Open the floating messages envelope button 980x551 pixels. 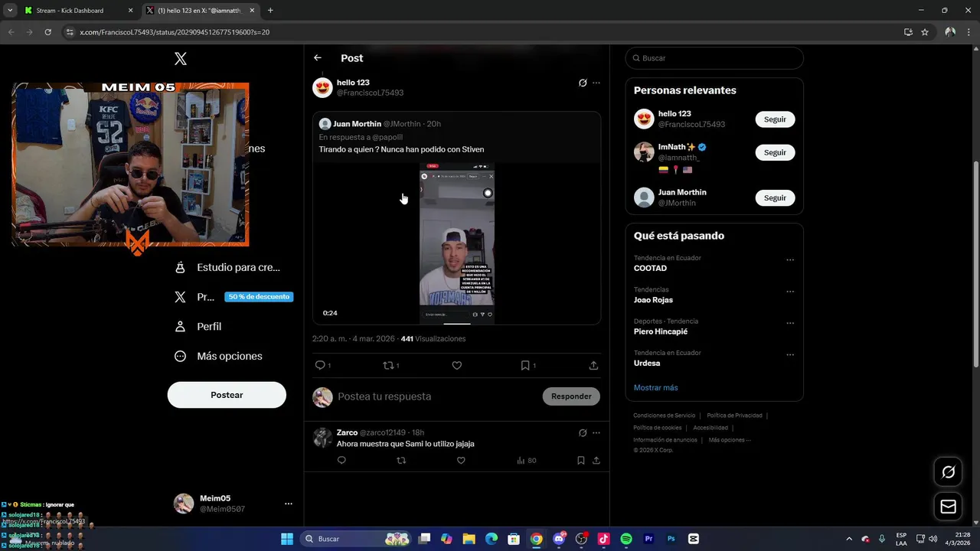[x=948, y=507]
